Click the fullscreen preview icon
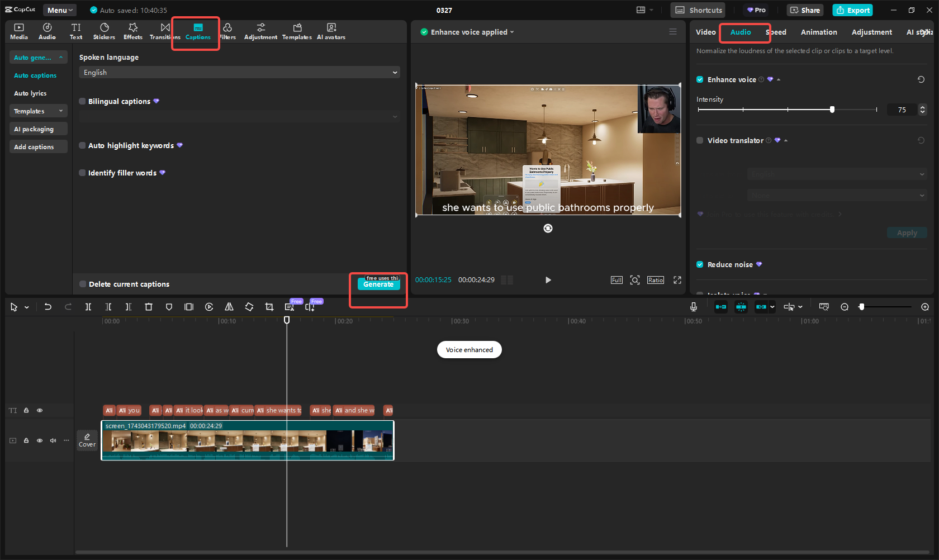This screenshot has width=939, height=560. (x=677, y=280)
